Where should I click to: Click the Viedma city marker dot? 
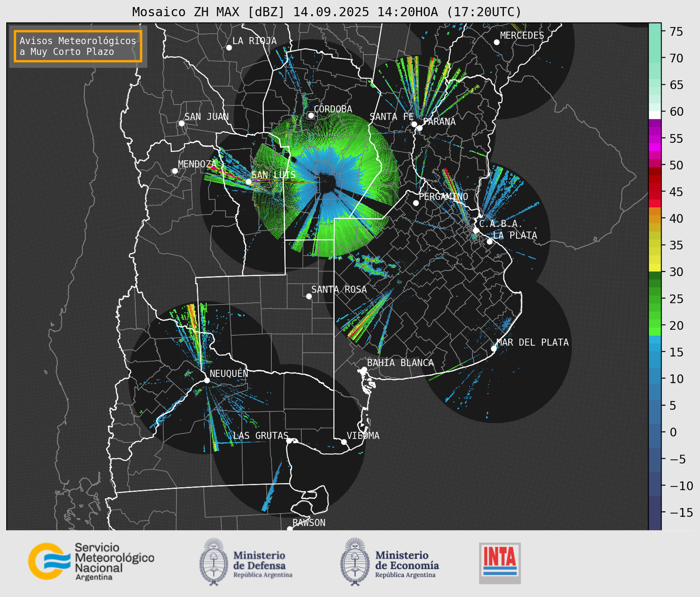click(x=344, y=442)
